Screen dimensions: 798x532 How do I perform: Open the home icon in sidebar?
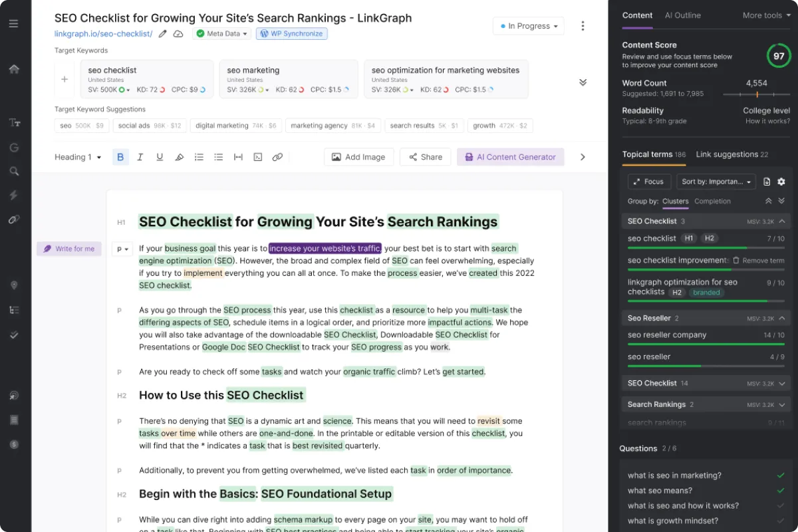13,69
